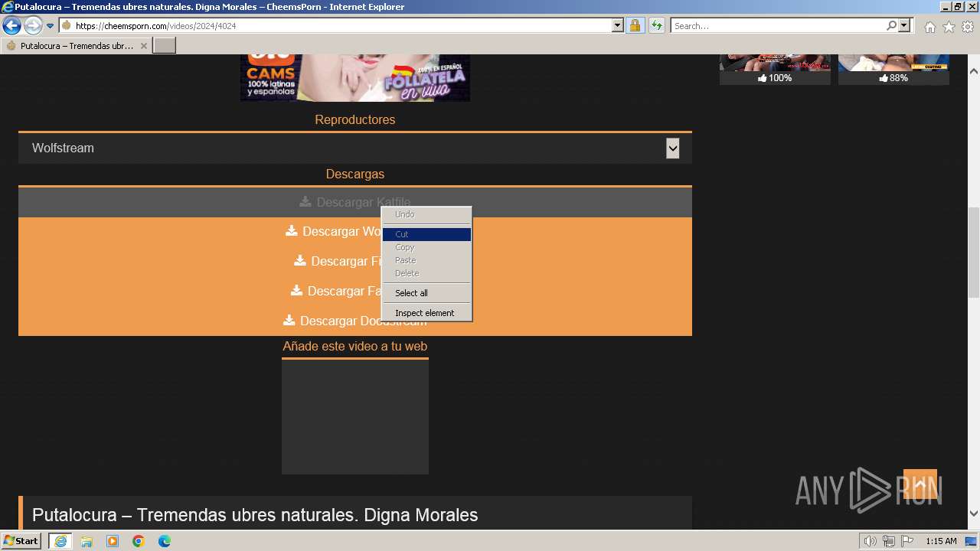This screenshot has width=980, height=551.
Task: Click the Reproductores section heading
Action: [355, 120]
